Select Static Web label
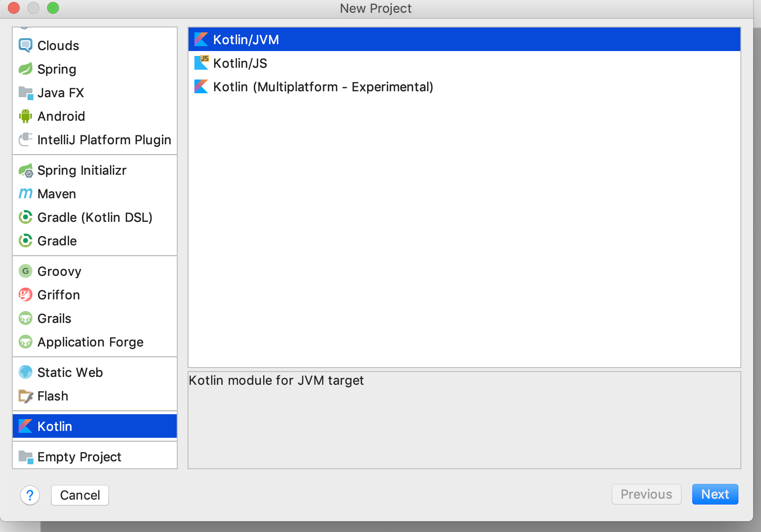 point(70,372)
